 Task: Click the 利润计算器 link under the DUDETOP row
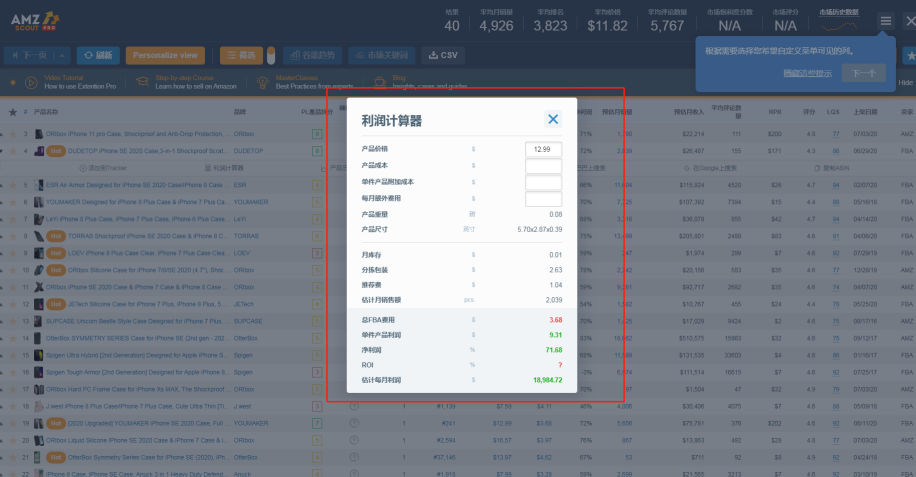coord(224,168)
